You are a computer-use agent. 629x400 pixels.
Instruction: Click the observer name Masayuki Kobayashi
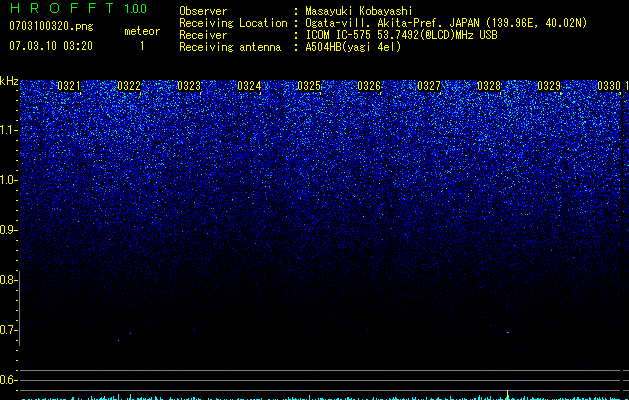[x=359, y=11]
